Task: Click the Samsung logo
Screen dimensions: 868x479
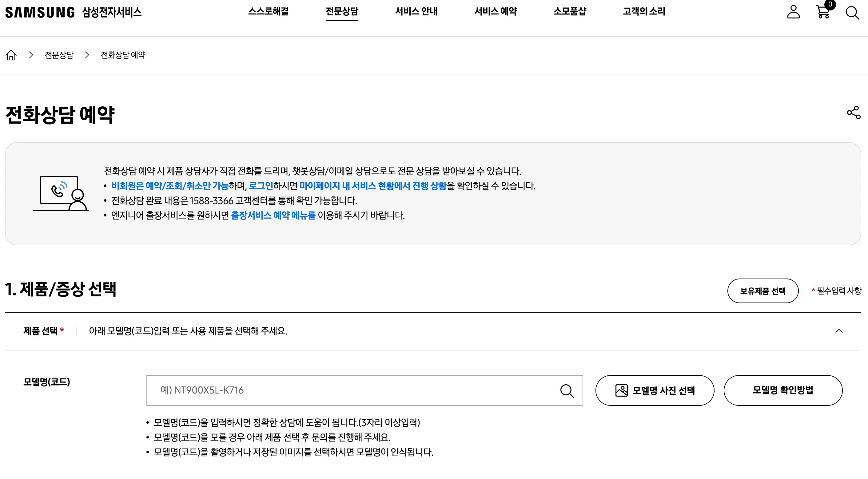Action: (x=40, y=13)
